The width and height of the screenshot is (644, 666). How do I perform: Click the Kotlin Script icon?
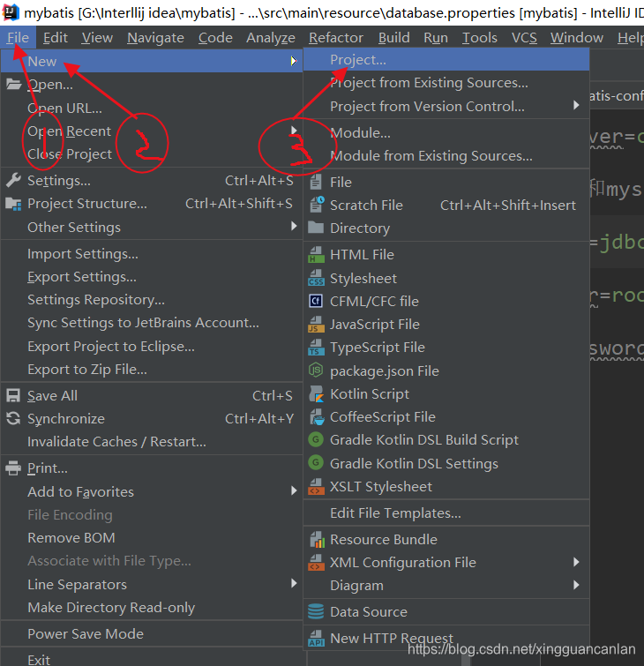[317, 393]
